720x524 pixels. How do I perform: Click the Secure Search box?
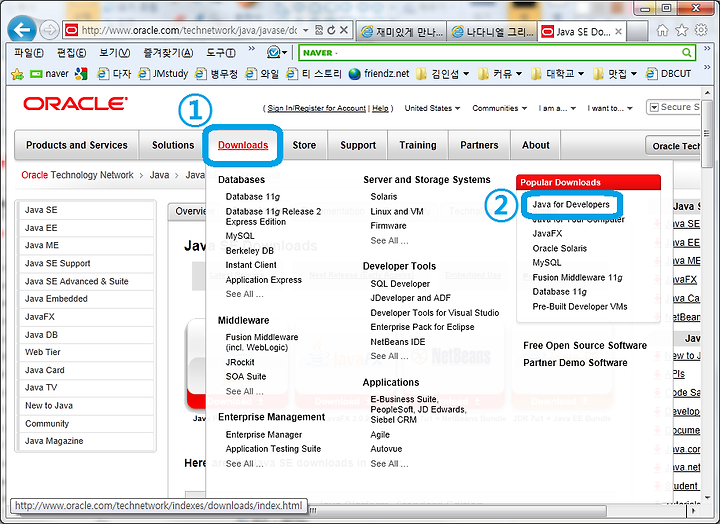pos(673,107)
